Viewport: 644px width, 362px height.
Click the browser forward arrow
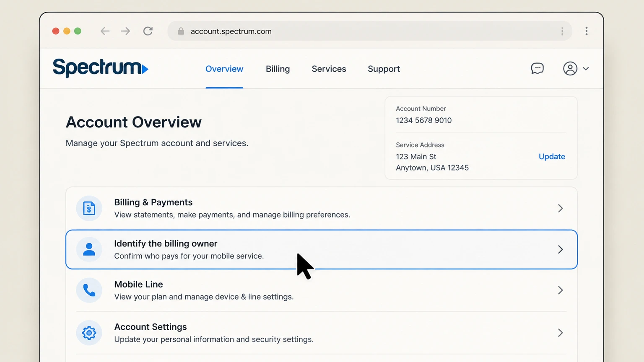tap(125, 31)
